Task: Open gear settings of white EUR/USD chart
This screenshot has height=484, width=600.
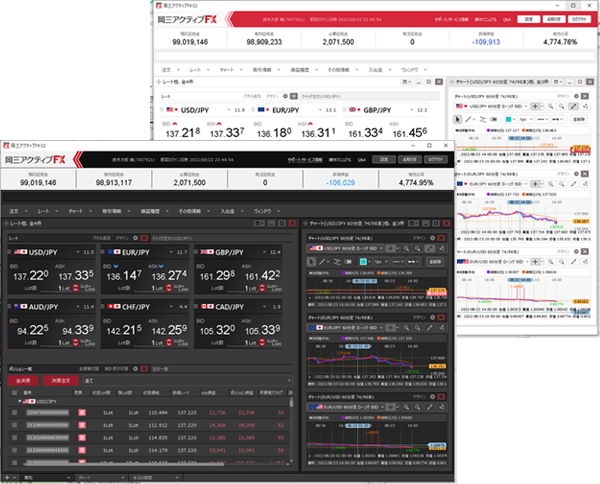Action: [x=576, y=251]
